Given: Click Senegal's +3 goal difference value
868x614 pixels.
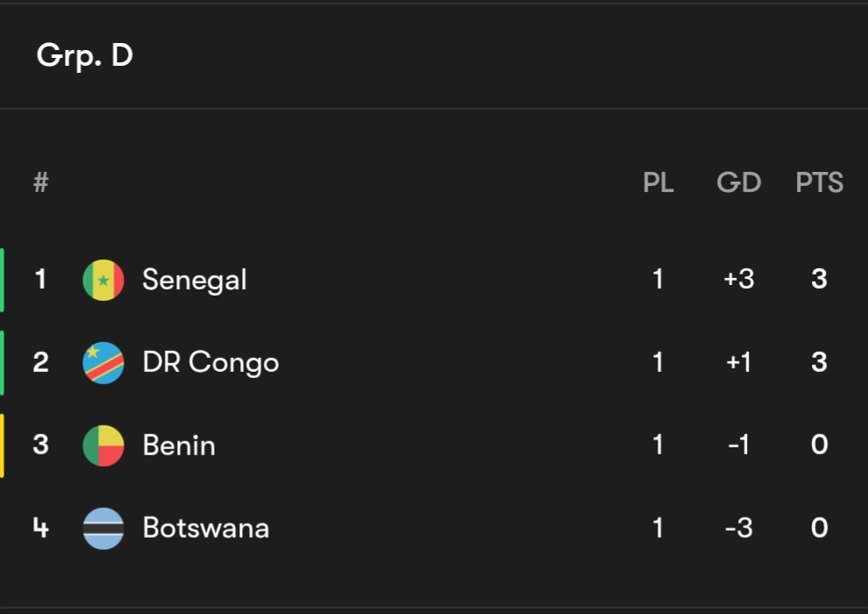Looking at the screenshot, I should [x=738, y=280].
